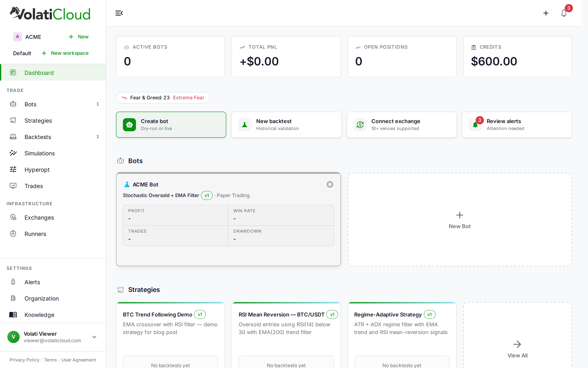Viewport: 588px width, 368px height.
Task: Expand the Volati Viewer account menu
Action: pos(94,337)
